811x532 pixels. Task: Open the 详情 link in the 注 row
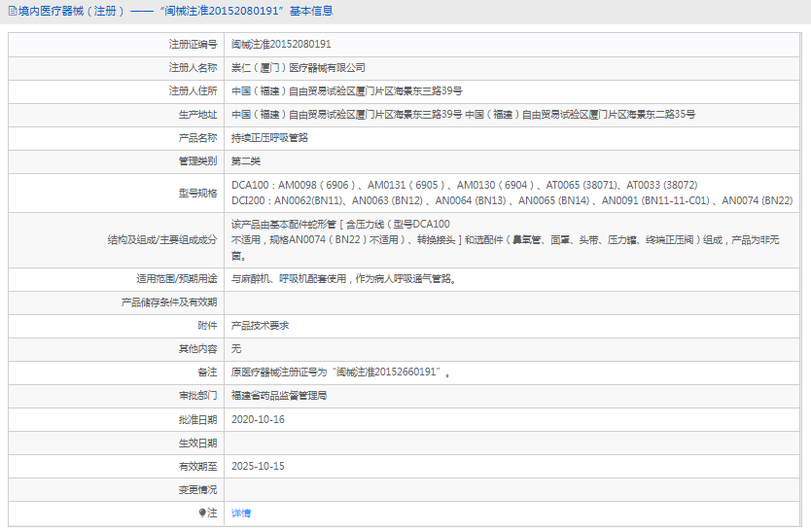pos(241,513)
